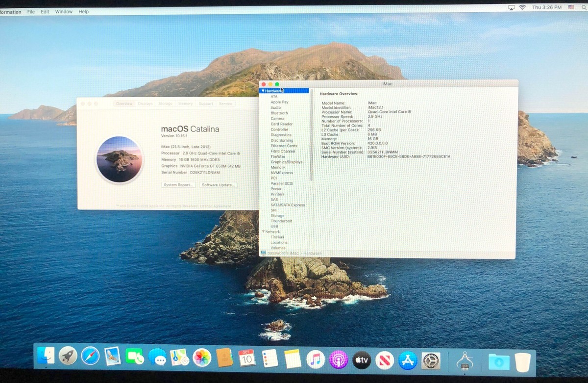Select Audio in Hardware list
This screenshot has height=383, width=588.
[x=276, y=107]
